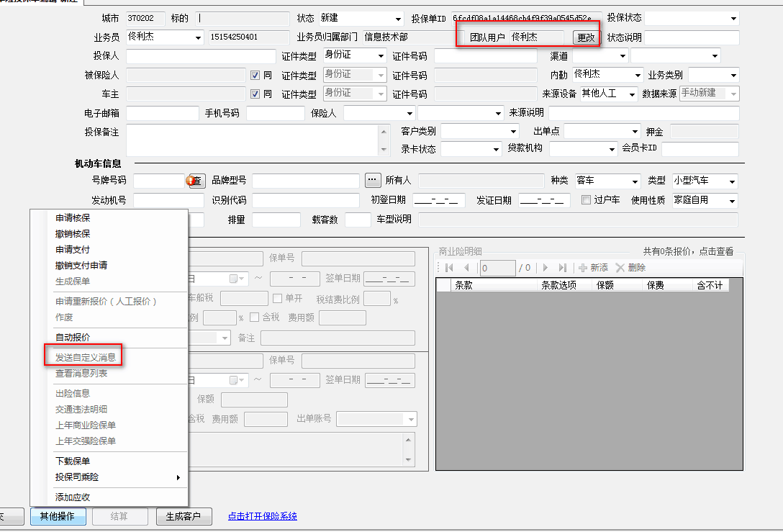Click the 投保人 input field
Image resolution: width=783 pixels, height=532 pixels.
[201, 56]
